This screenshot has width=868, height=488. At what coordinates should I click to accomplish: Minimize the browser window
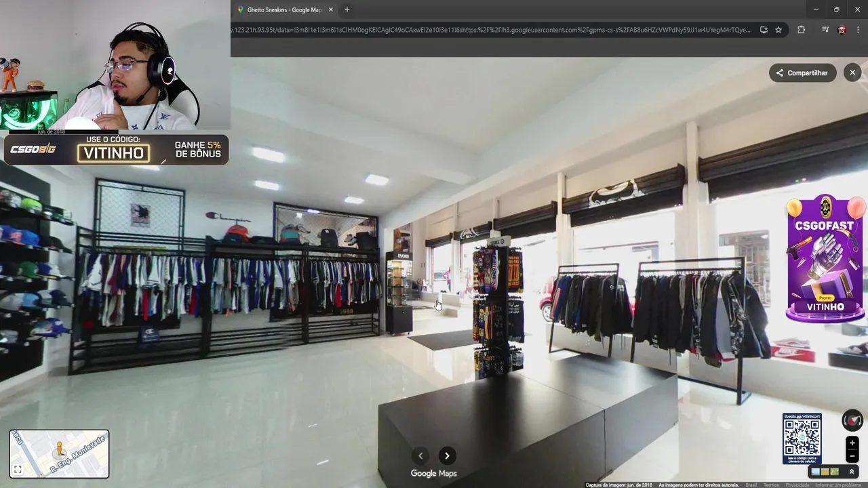coord(816,9)
